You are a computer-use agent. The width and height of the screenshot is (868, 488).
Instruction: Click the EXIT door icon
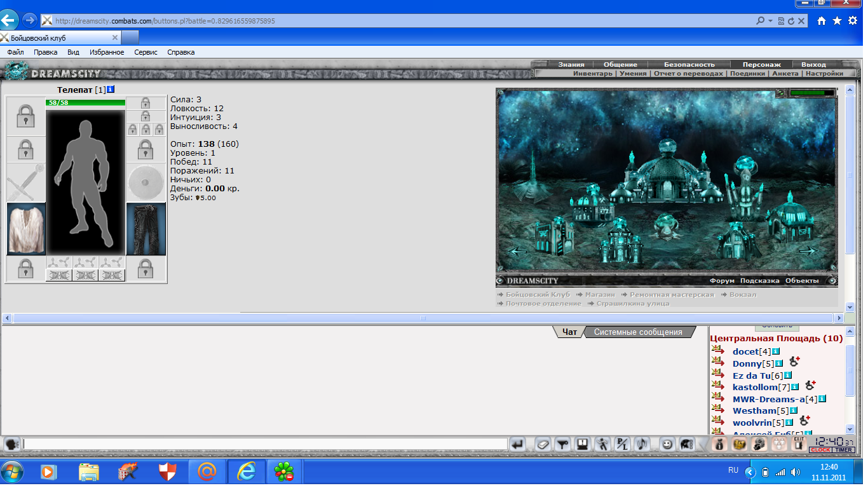(x=799, y=444)
